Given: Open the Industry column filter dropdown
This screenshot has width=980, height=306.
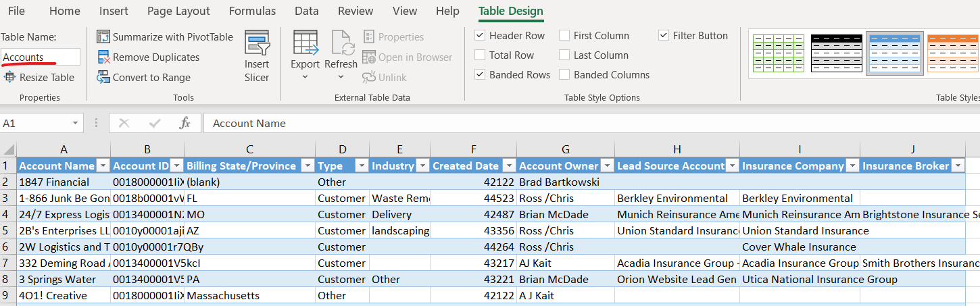Looking at the screenshot, I should click(422, 165).
